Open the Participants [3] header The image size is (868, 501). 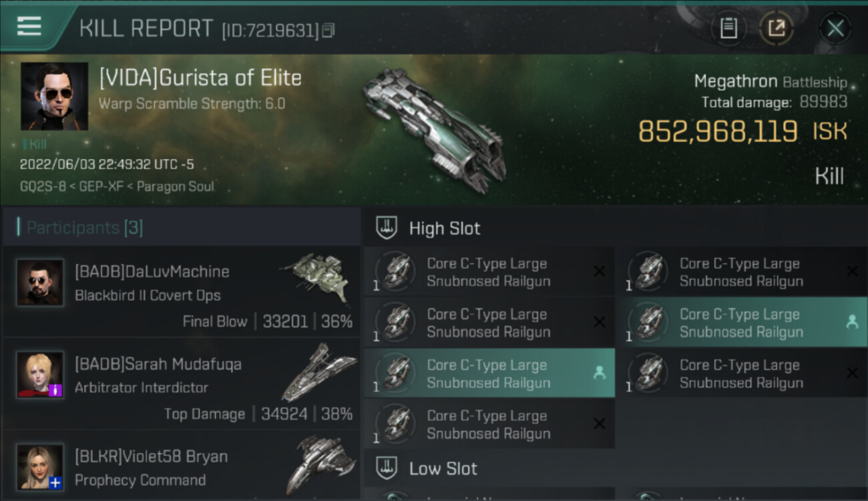tap(85, 228)
